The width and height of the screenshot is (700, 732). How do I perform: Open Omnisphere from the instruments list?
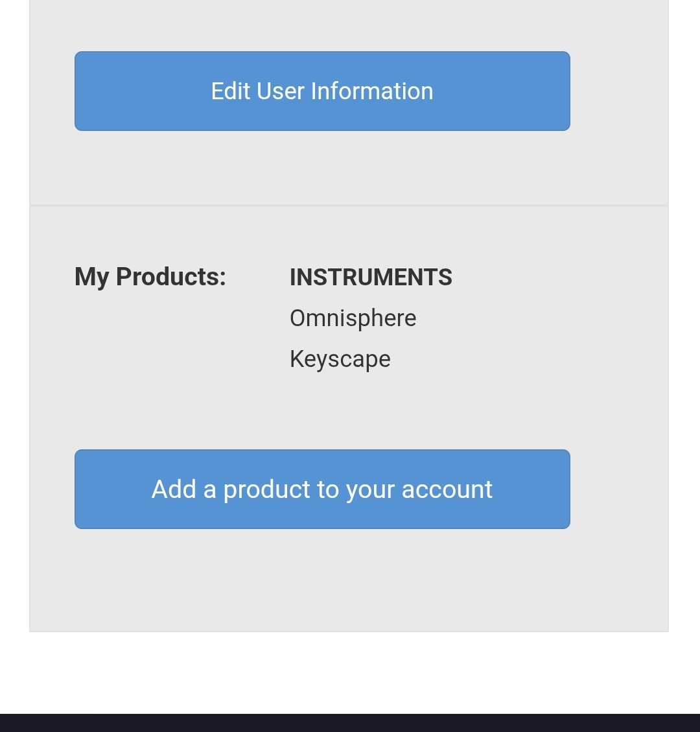point(353,318)
